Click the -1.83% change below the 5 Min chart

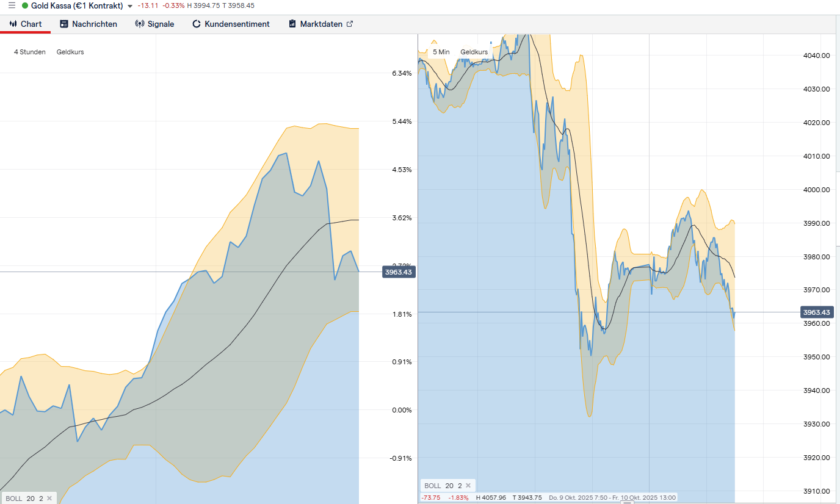point(458,497)
